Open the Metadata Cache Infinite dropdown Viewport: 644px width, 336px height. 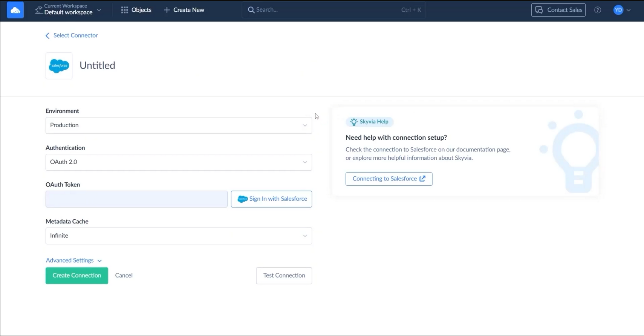[x=179, y=236]
